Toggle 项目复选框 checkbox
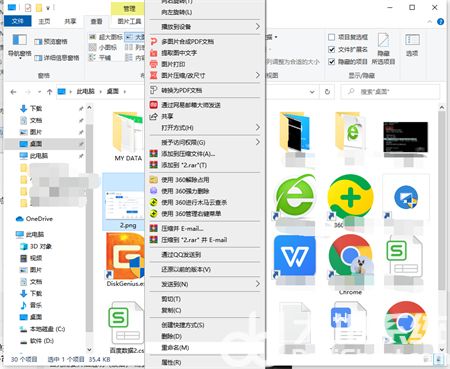The image size is (450, 369). [332, 37]
